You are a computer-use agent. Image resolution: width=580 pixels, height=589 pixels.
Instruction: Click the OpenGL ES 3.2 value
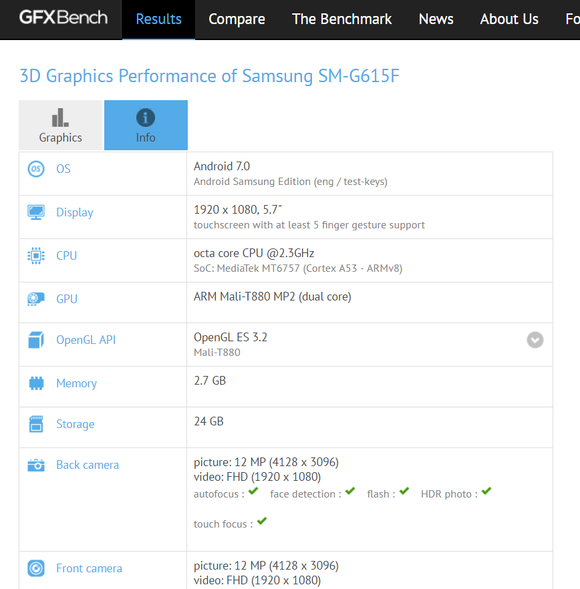230,337
